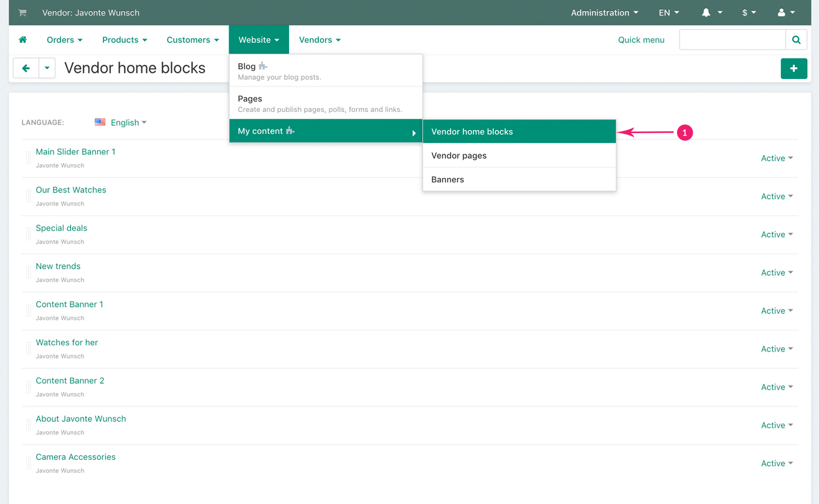Open the user account icon menu
This screenshot has height=504, width=819.
pos(786,12)
